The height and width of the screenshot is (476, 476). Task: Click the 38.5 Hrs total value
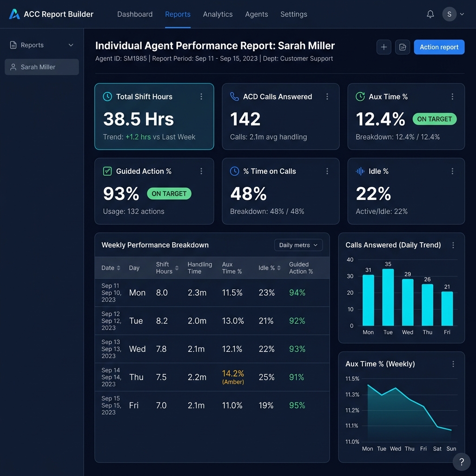tap(139, 119)
